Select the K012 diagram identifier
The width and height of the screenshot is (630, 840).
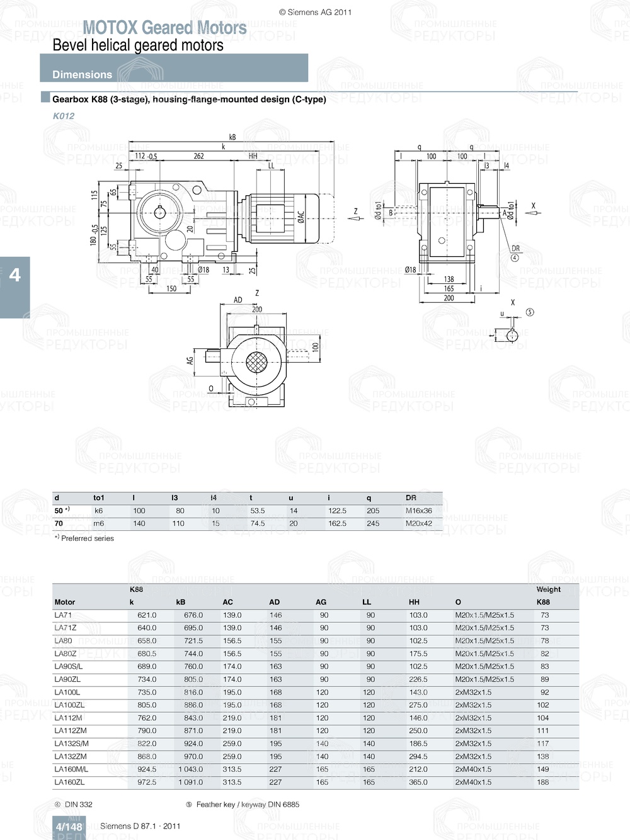coord(64,116)
